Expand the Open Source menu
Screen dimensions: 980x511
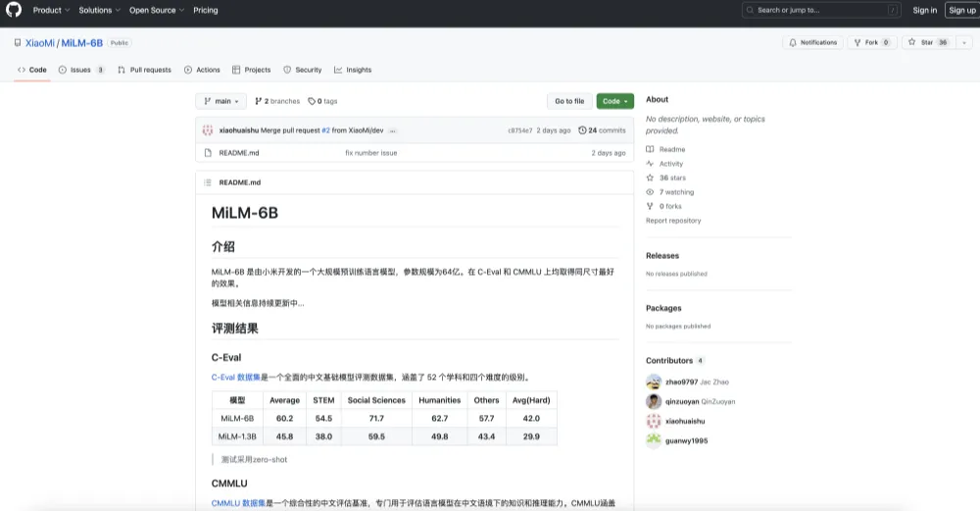pos(157,10)
